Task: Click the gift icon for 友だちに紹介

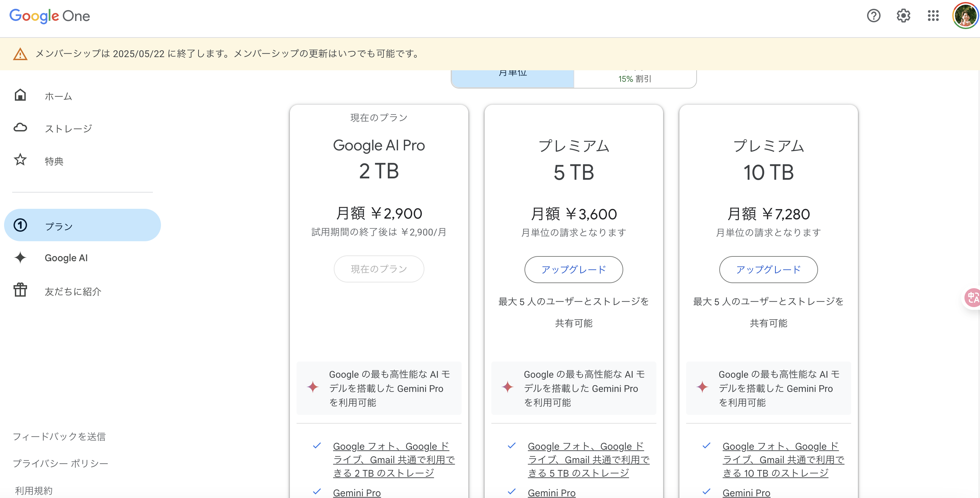Action: [20, 291]
